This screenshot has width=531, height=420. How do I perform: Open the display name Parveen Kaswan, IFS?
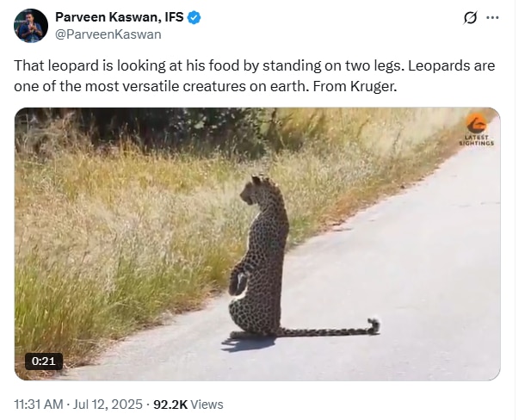(120, 17)
